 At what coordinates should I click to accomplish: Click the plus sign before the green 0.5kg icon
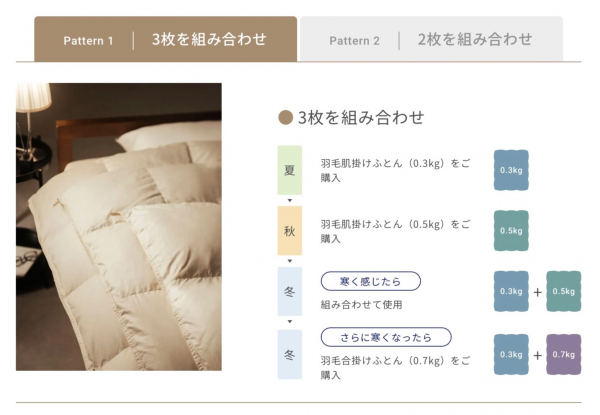coord(537,292)
